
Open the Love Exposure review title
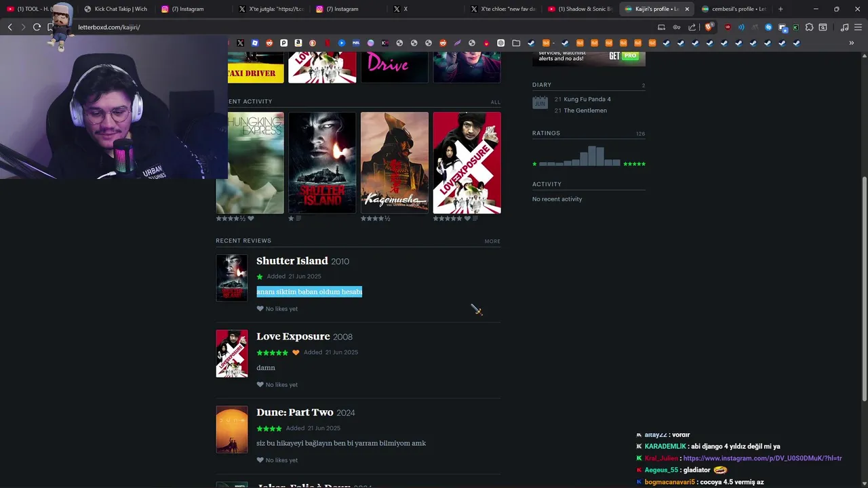pos(293,337)
